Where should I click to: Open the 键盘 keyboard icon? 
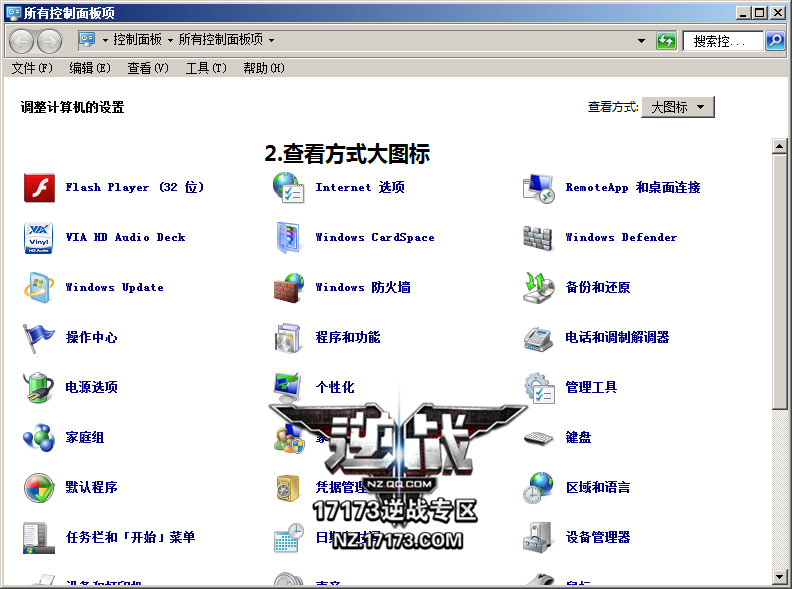click(x=538, y=438)
